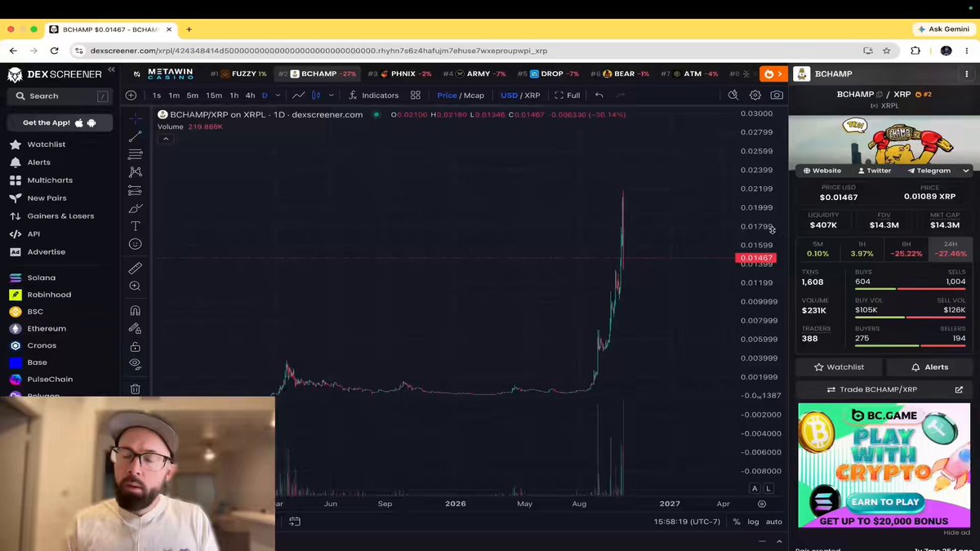
Task: Hide all drawings with the eye icon
Action: coord(136,364)
